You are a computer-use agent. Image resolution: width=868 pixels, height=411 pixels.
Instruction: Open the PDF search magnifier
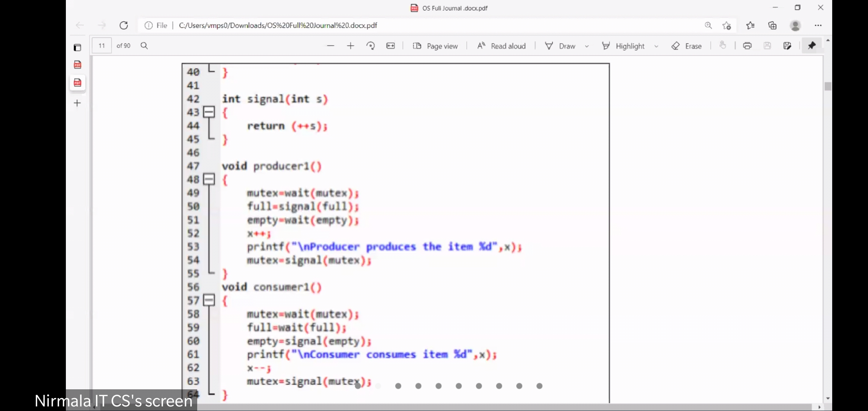[x=144, y=46]
